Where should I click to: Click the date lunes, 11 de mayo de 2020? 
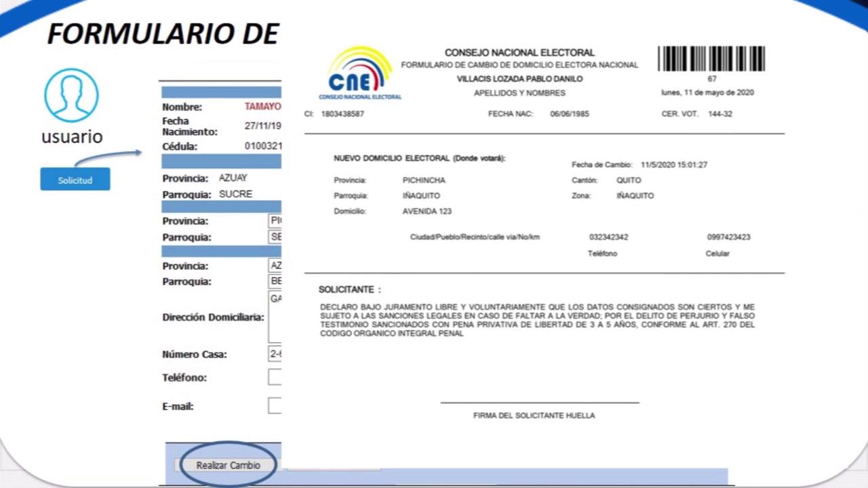pyautogui.click(x=707, y=92)
